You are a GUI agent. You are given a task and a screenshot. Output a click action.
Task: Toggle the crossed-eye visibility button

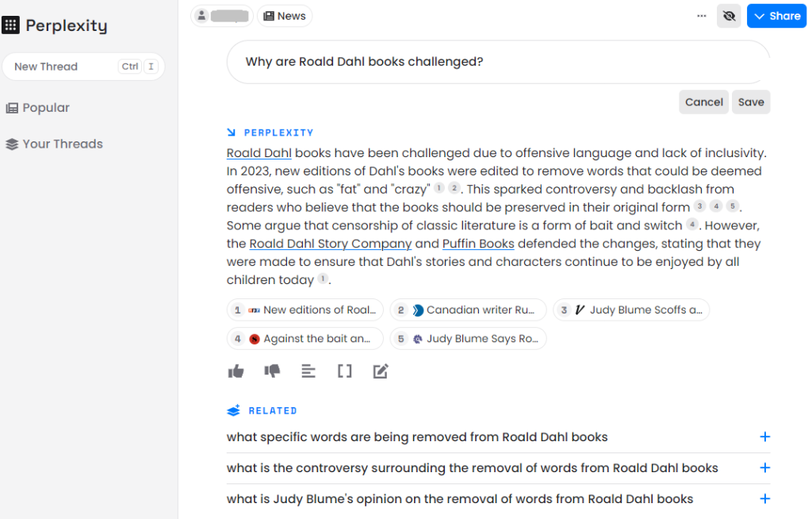point(728,16)
